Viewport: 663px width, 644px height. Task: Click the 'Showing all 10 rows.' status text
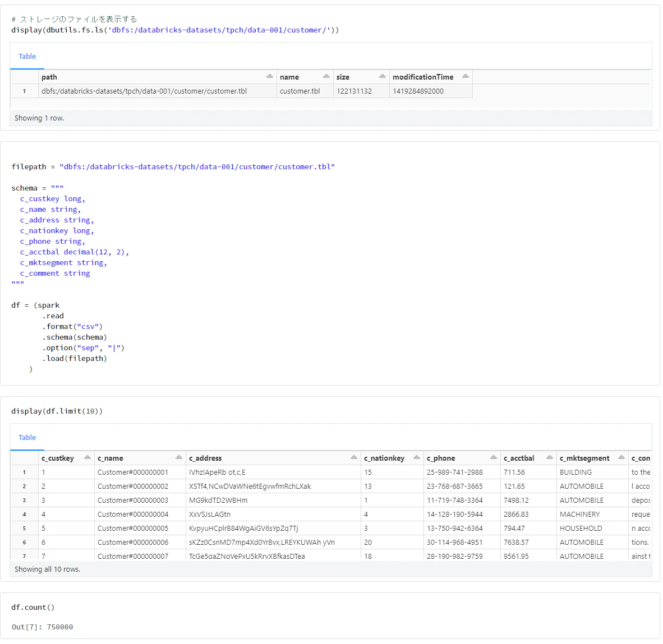[47, 569]
